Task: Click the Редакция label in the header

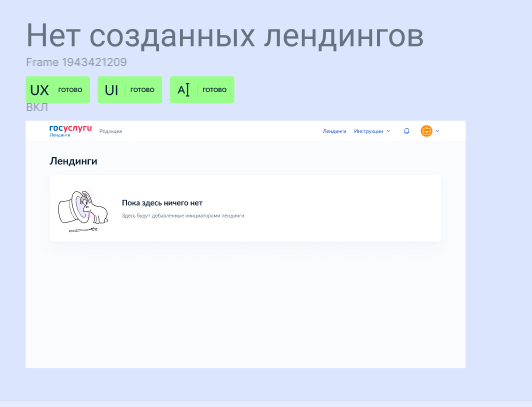Action: 111,131
